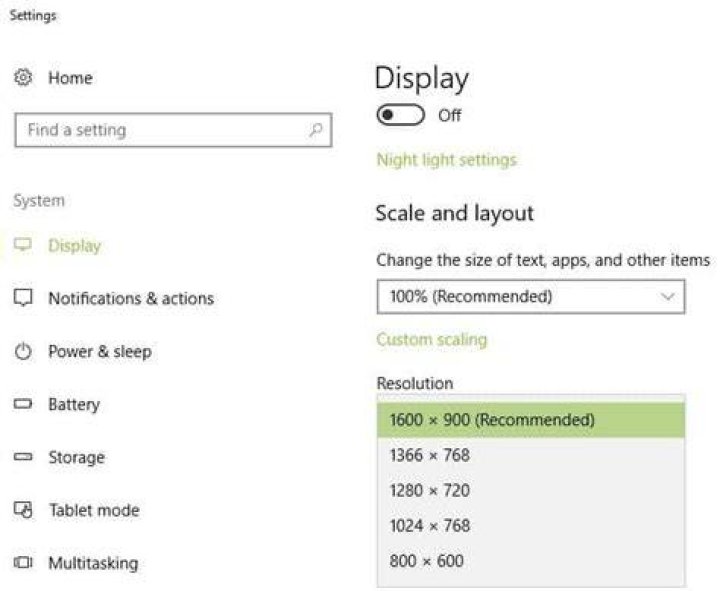
Task: Click the Find a setting search box
Action: [173, 130]
